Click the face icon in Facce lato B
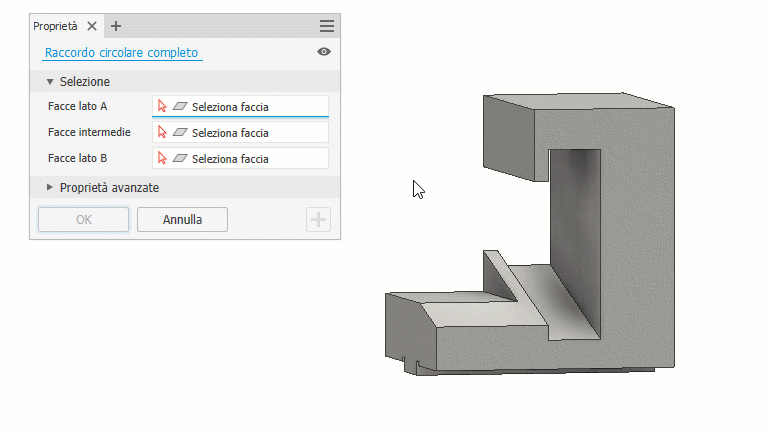The image size is (768, 432). click(x=180, y=158)
